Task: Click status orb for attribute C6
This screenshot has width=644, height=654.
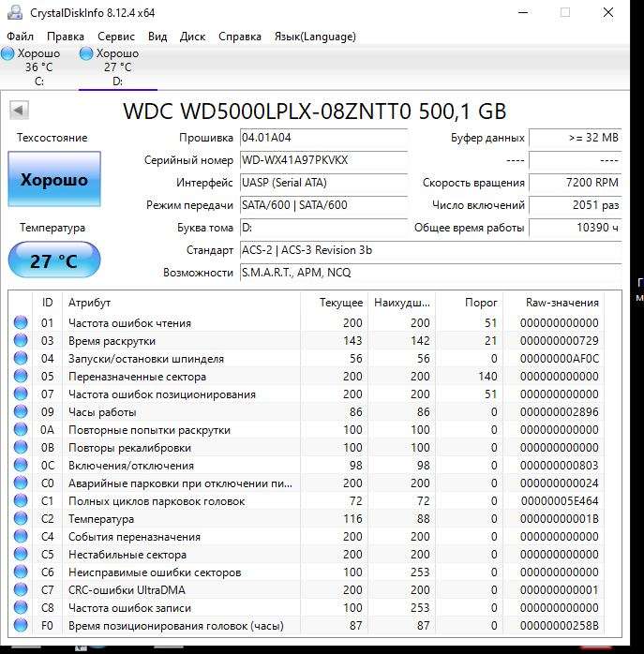Action: click(21, 572)
